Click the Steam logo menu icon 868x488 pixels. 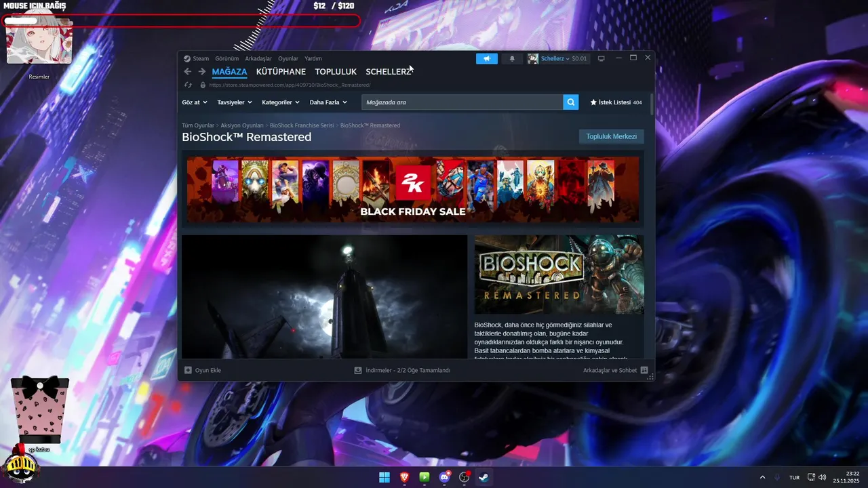[187, 58]
